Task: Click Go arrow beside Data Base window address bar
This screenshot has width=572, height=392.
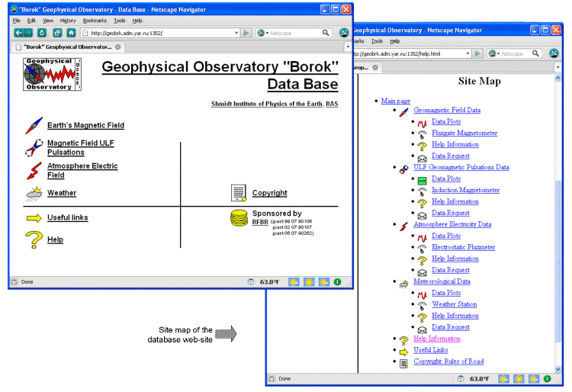Action: coord(246,33)
